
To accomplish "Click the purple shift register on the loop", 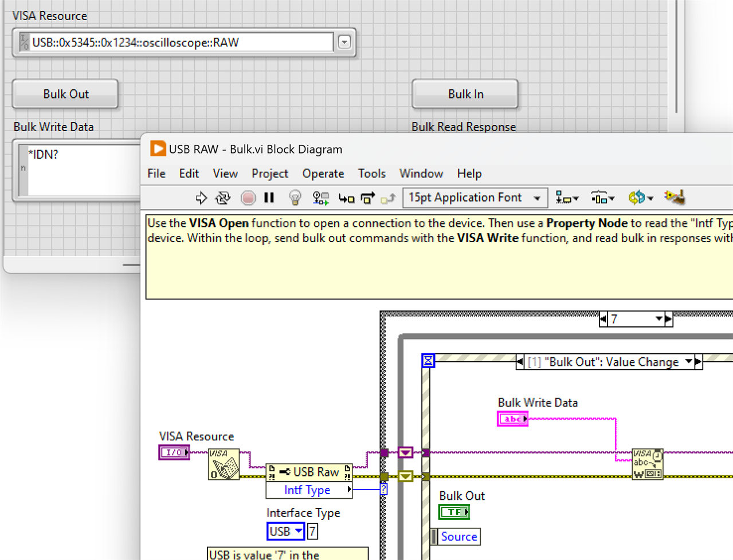I will tap(405, 453).
